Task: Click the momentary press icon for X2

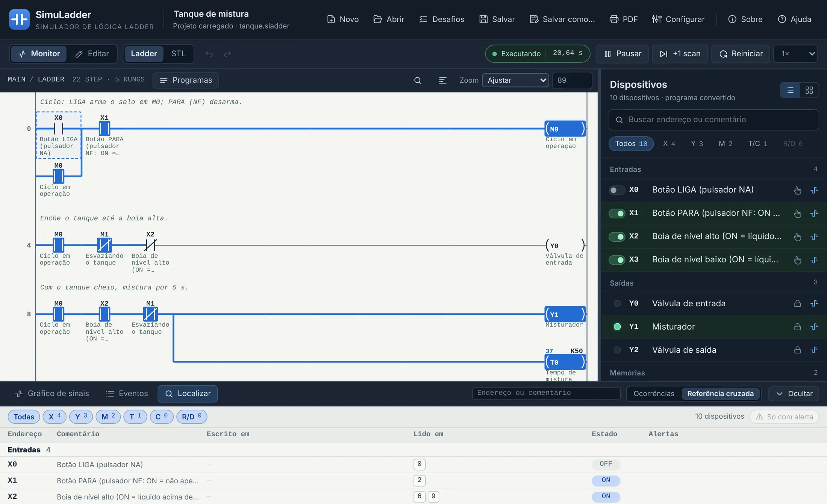Action: pyautogui.click(x=797, y=237)
